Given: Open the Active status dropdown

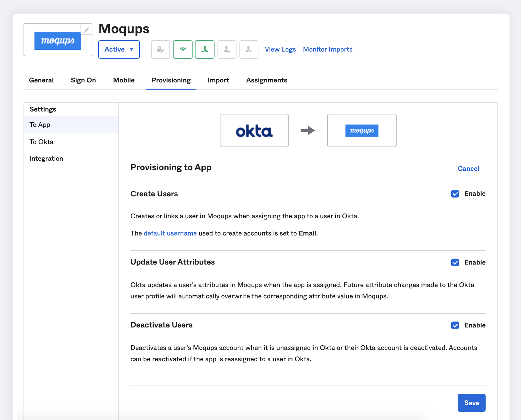Looking at the screenshot, I should point(119,49).
